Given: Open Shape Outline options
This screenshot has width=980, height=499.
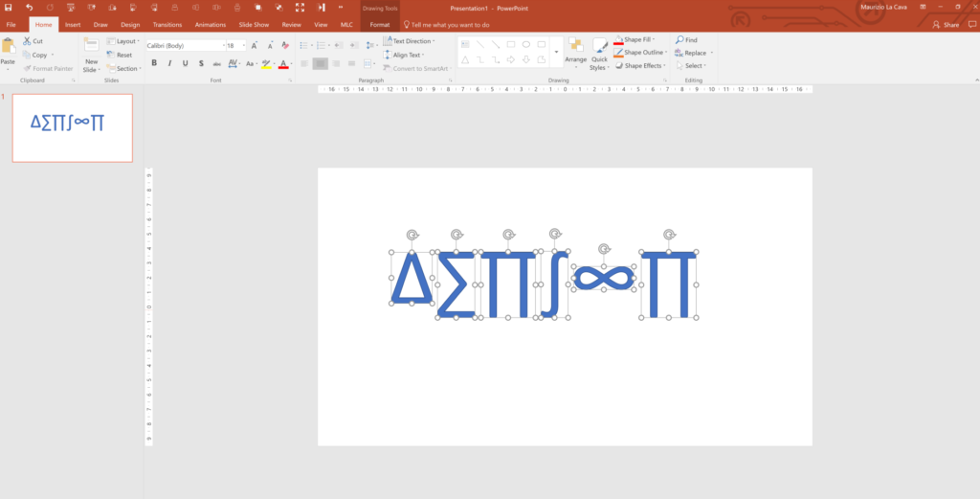Looking at the screenshot, I should click(x=640, y=53).
